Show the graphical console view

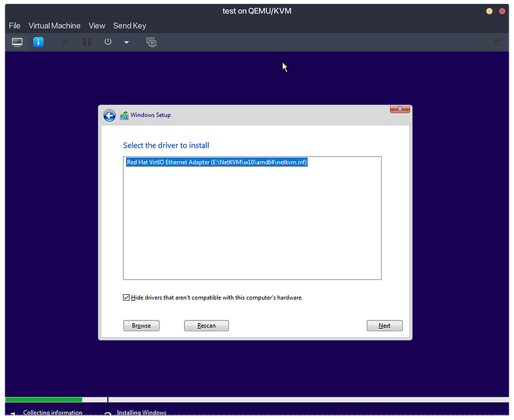(17, 42)
